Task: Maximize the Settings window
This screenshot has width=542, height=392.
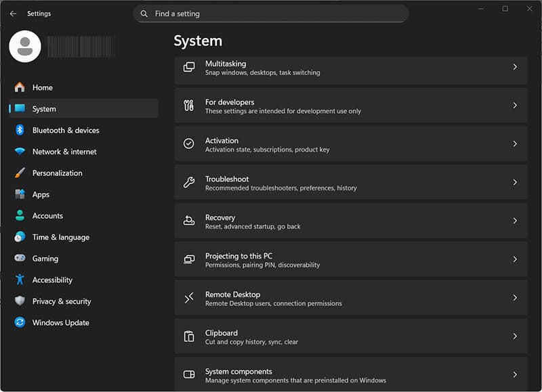Action: (x=505, y=9)
